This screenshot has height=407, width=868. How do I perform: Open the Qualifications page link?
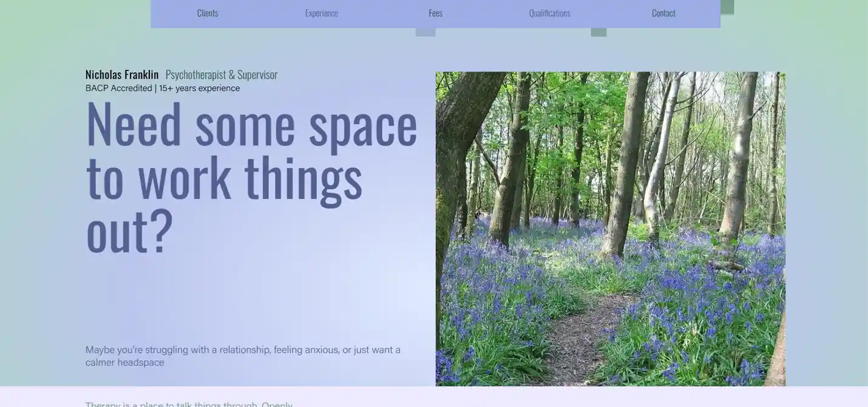click(x=549, y=13)
